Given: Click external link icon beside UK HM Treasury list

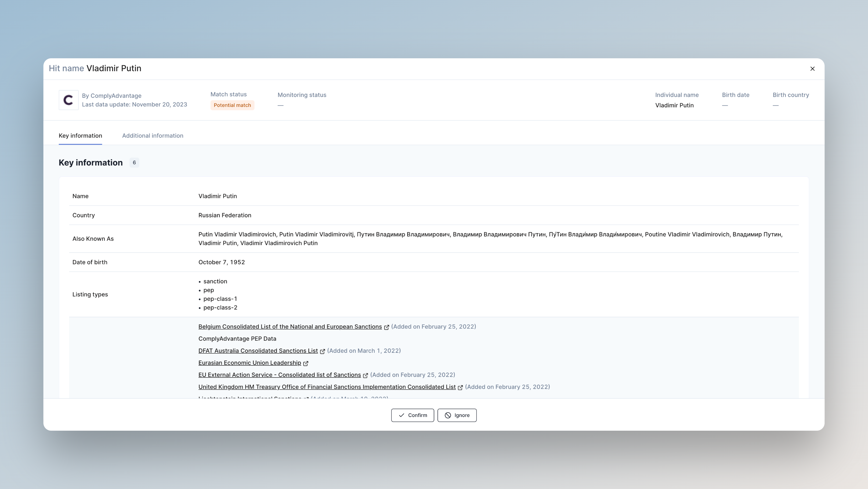Looking at the screenshot, I should pyautogui.click(x=460, y=387).
